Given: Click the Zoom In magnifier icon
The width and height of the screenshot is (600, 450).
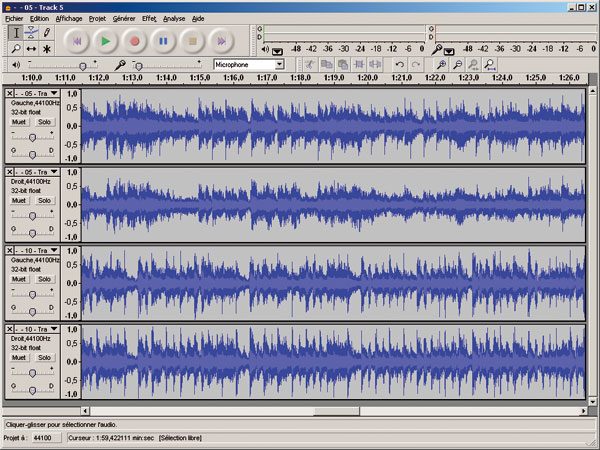Looking at the screenshot, I should (x=439, y=64).
